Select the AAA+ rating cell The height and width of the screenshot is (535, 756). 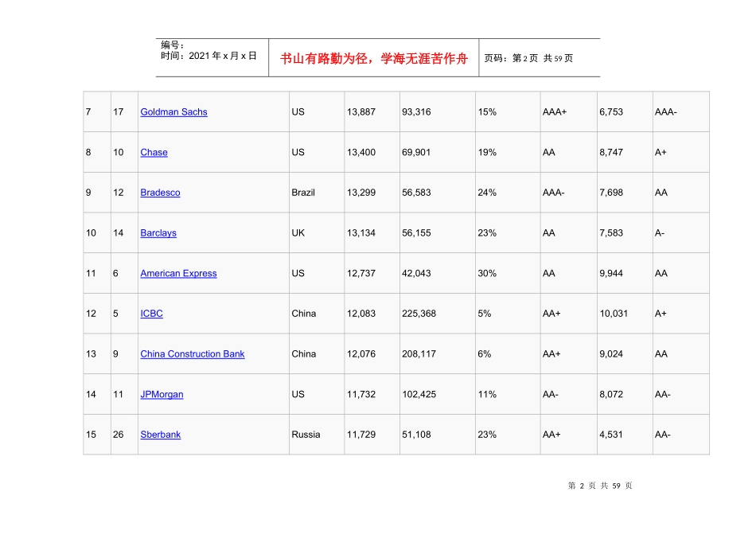click(x=555, y=112)
